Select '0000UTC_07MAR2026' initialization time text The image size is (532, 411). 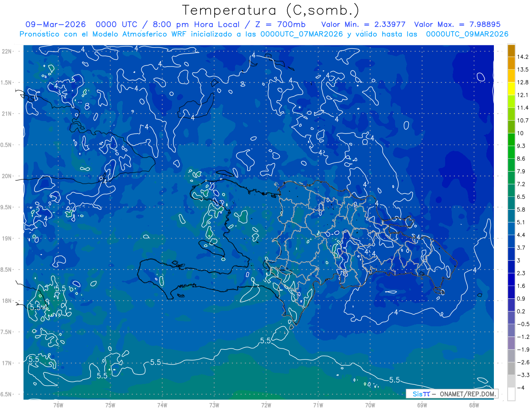(x=302, y=34)
